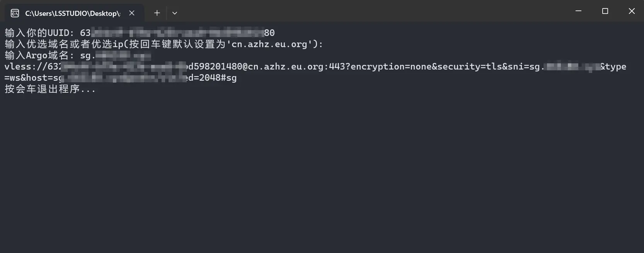Click the 'vless://' prefix of the generated link
644x253 pixels.
pos(26,66)
